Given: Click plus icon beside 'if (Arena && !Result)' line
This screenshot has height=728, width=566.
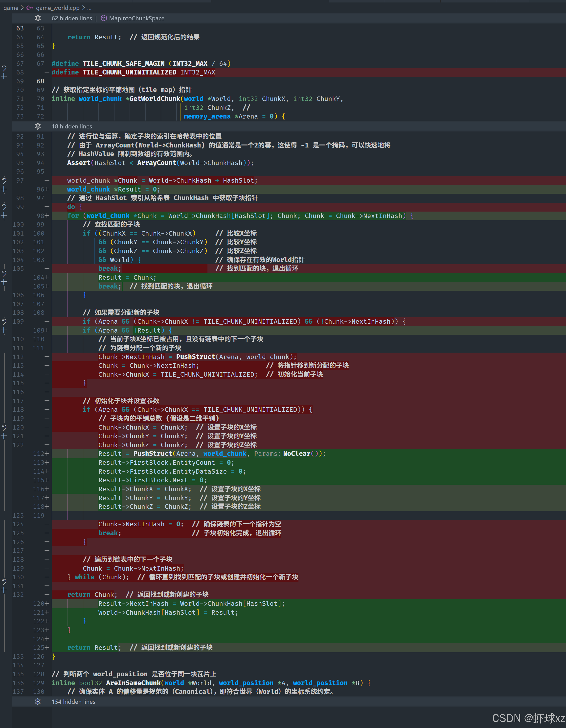Looking at the screenshot, I should [x=4, y=330].
